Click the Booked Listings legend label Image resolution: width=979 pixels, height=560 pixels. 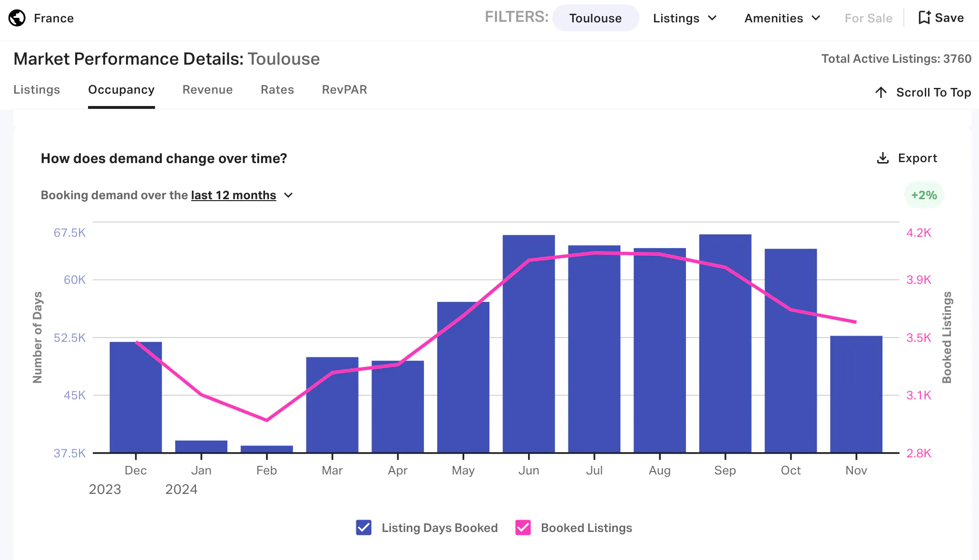point(587,528)
